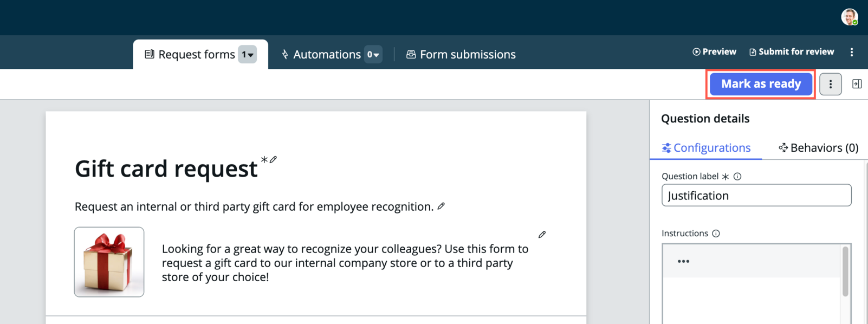The width and height of the screenshot is (868, 324).
Task: Click the Question label Justification field
Action: 756,195
